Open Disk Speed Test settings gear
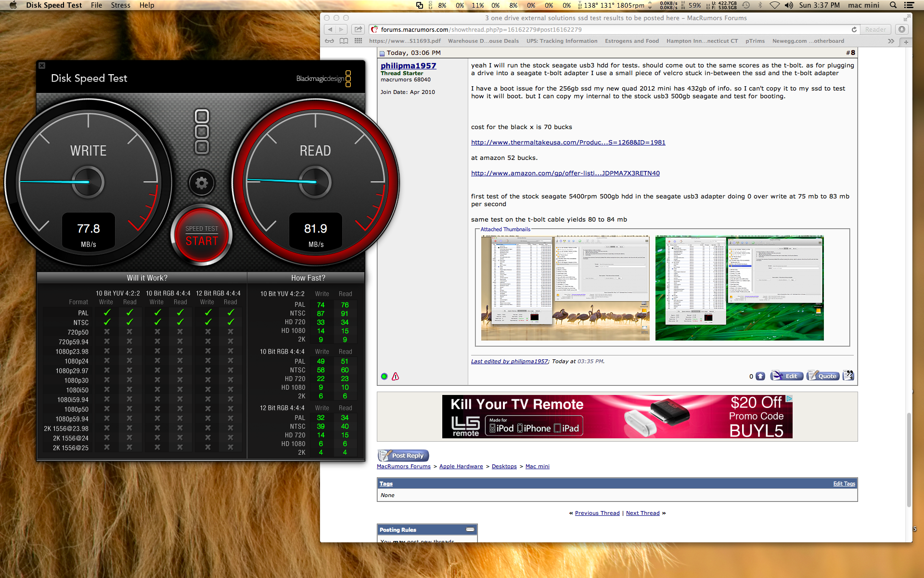Viewport: 924px width, 578px height. pyautogui.click(x=202, y=183)
